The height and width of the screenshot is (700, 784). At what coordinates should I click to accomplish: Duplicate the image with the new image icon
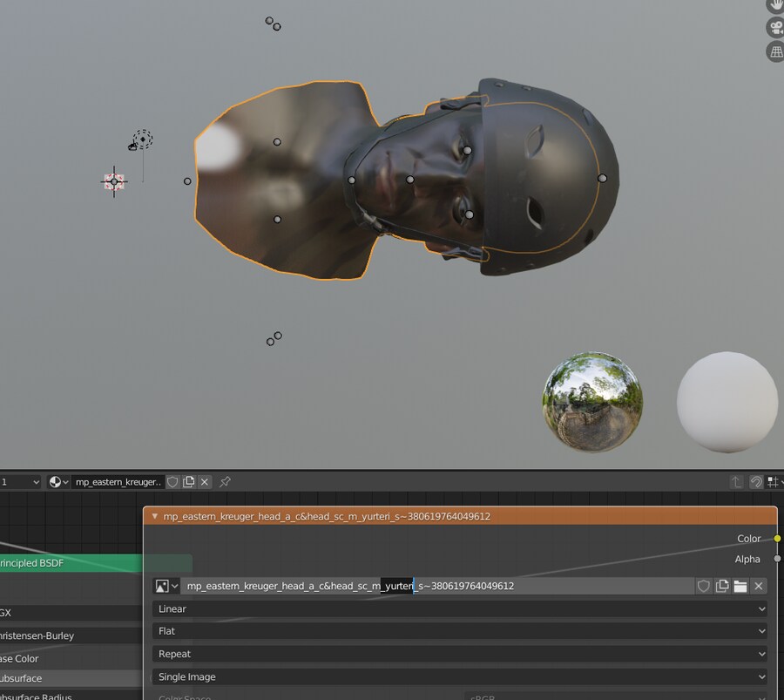[x=722, y=586]
